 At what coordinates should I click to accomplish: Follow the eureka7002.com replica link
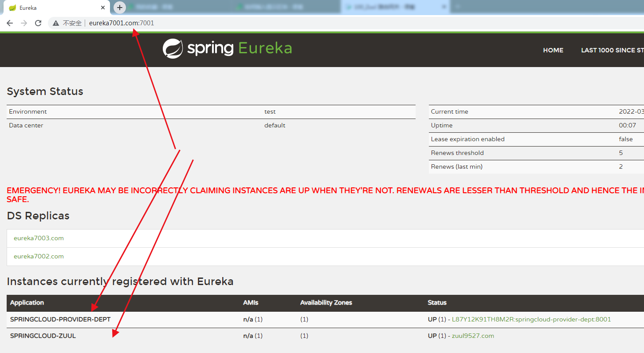(x=39, y=256)
